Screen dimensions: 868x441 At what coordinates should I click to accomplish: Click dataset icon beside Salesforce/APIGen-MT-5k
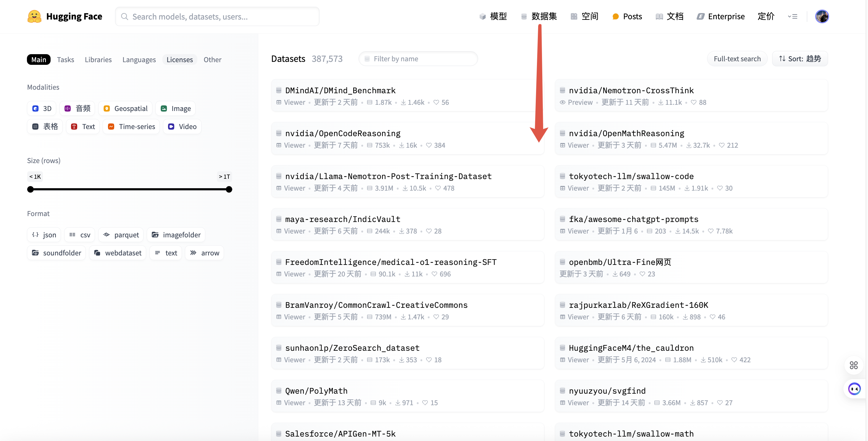(x=279, y=433)
